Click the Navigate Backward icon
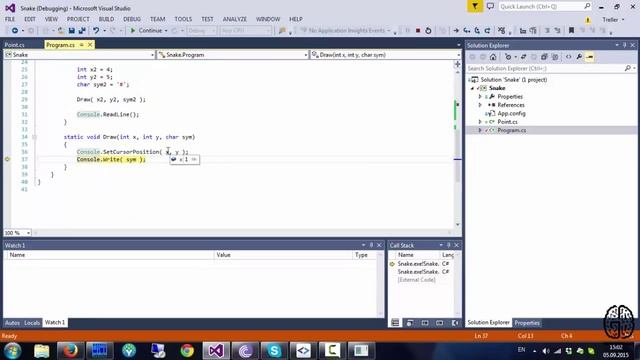 (x=15, y=31)
